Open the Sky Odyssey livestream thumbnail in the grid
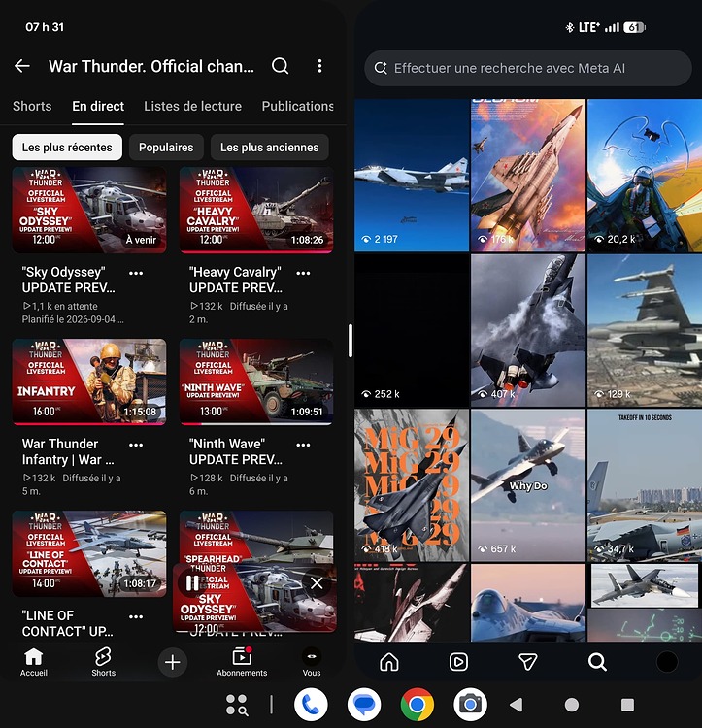This screenshot has width=702, height=728. tap(89, 211)
